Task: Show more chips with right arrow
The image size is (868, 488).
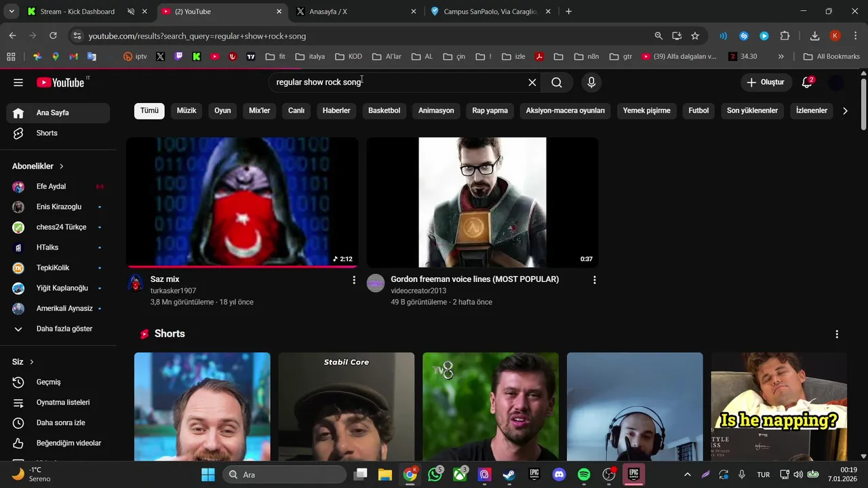Action: coord(845,110)
